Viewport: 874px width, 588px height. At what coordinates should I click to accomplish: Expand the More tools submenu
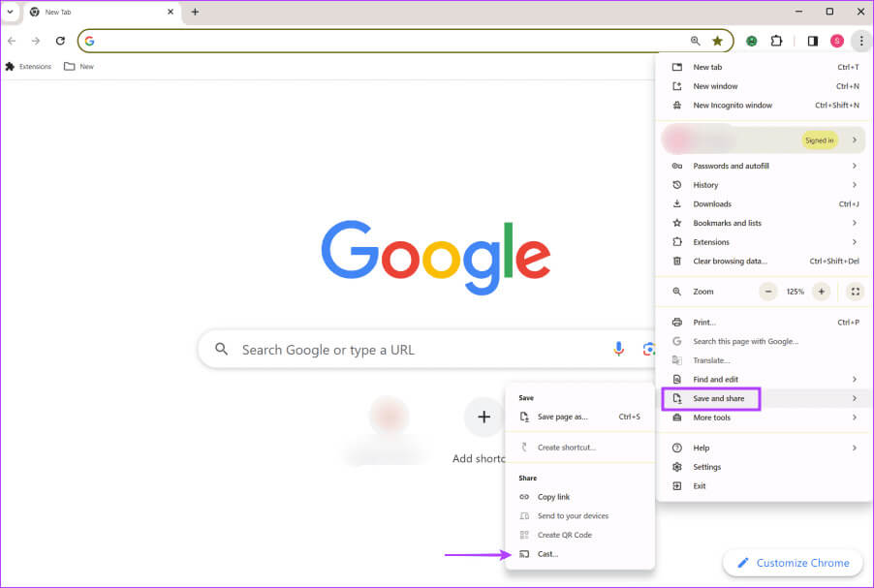point(765,418)
